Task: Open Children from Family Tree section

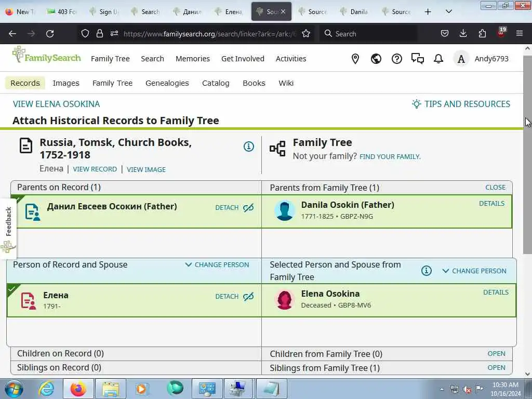Action: coord(496,353)
